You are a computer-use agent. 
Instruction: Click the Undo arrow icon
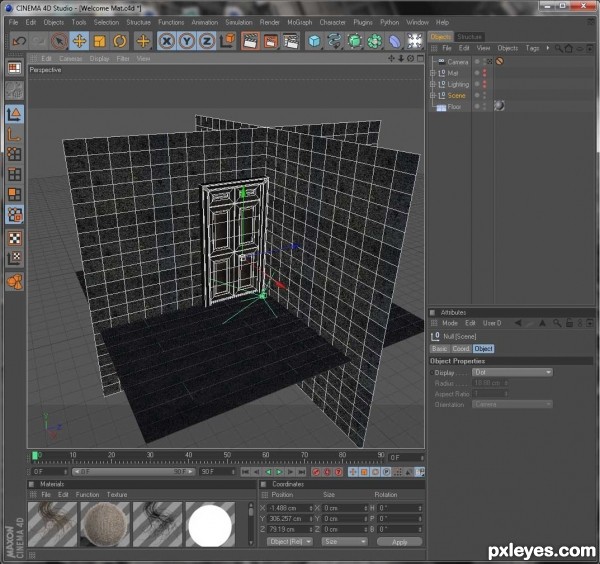[x=18, y=41]
